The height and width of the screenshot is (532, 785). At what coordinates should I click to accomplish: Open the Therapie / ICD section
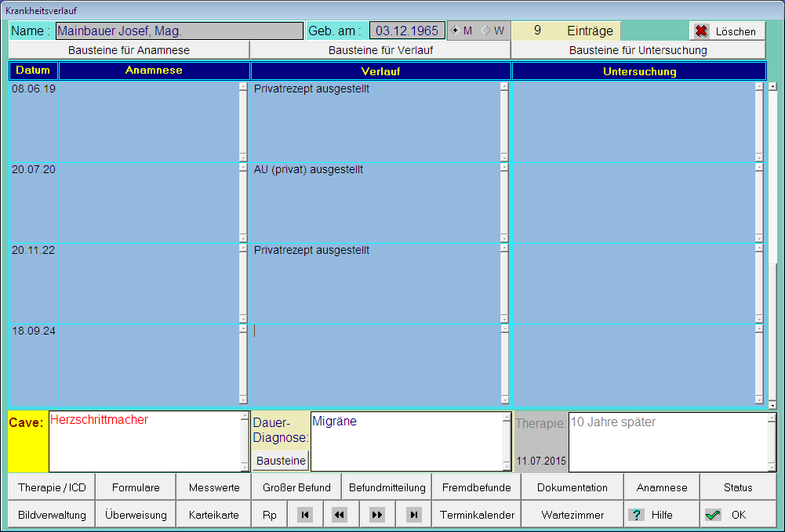52,487
